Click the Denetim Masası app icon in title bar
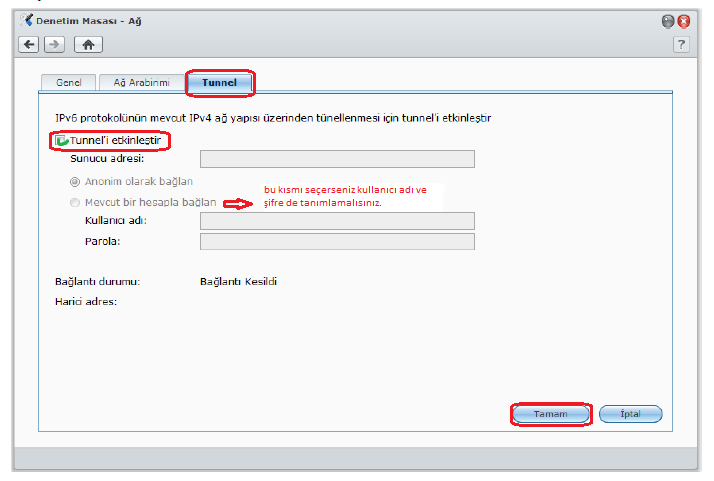Screen dimensions: 714x481 click(27, 20)
